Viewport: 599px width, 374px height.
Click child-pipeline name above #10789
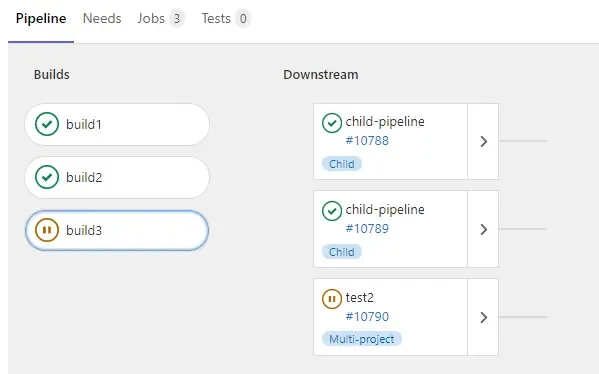tap(385, 209)
